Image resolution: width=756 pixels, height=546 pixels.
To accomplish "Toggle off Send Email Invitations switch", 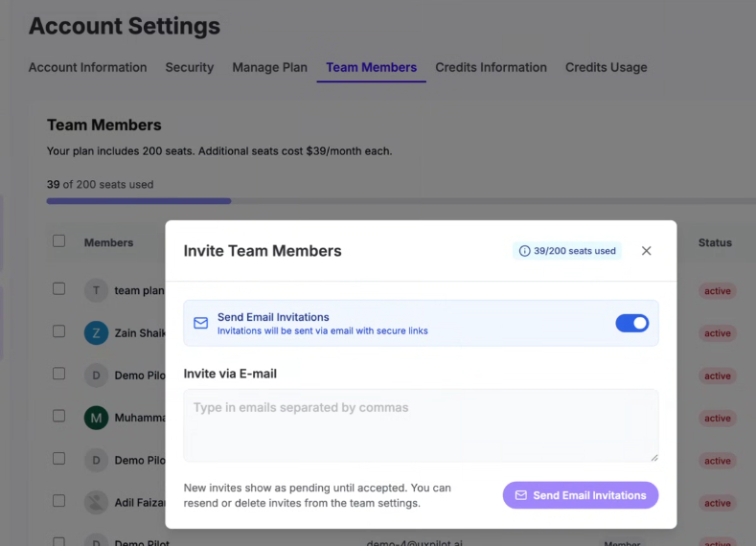I will pyautogui.click(x=631, y=324).
